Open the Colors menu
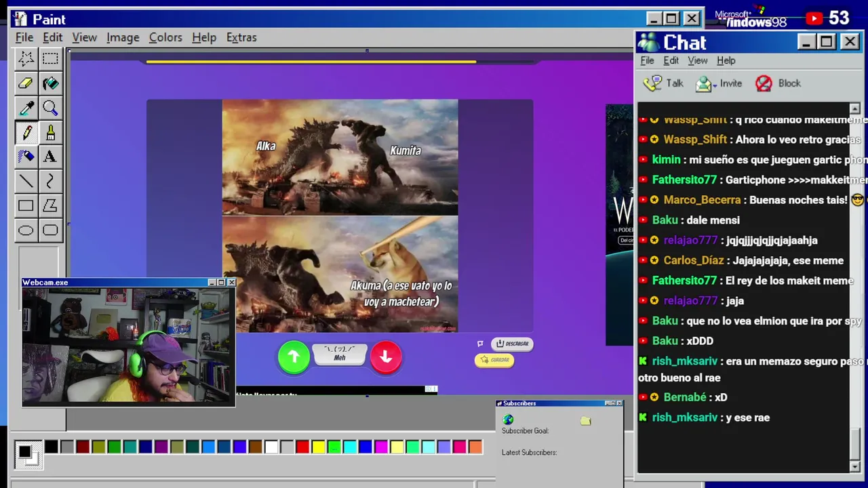Viewport: 868px width, 488px height. click(165, 37)
